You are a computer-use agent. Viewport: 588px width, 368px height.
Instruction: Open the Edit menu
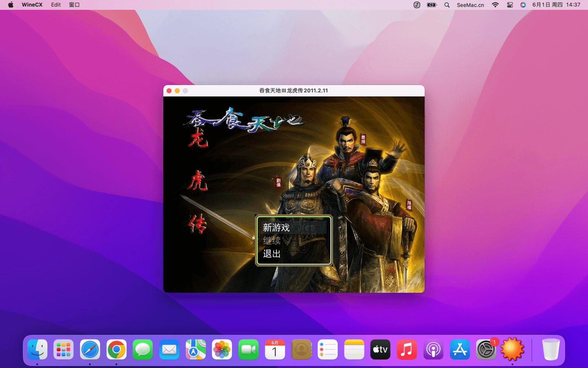pos(56,5)
